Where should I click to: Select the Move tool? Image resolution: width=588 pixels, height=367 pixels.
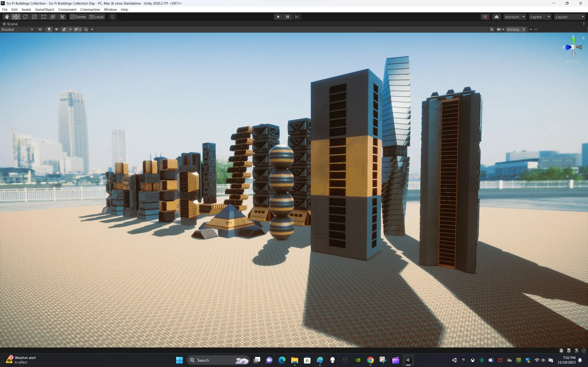[x=16, y=17]
